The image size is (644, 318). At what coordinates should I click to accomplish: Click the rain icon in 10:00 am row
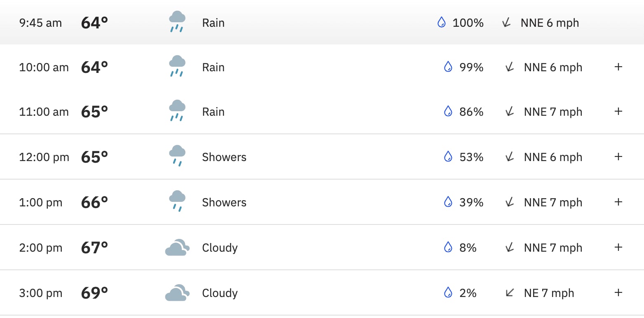[177, 66]
